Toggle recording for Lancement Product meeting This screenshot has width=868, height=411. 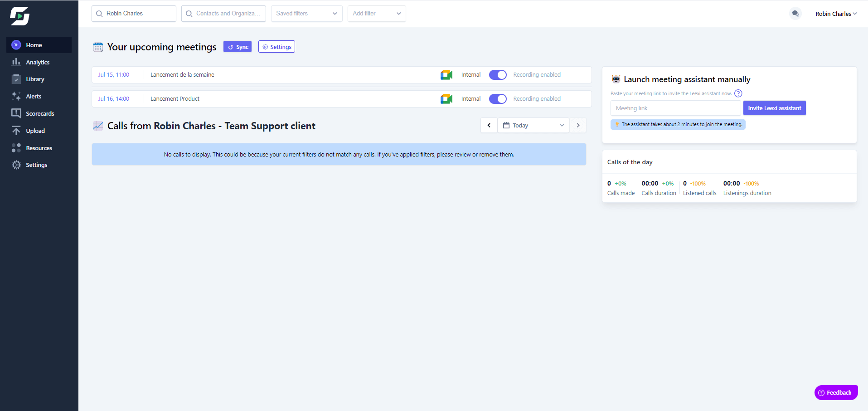(497, 99)
